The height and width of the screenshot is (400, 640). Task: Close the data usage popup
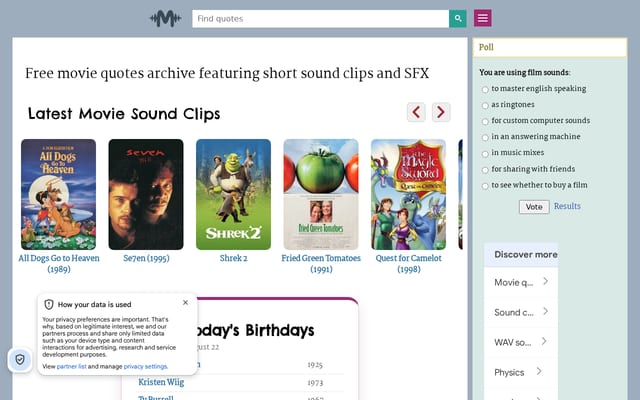coord(185,302)
